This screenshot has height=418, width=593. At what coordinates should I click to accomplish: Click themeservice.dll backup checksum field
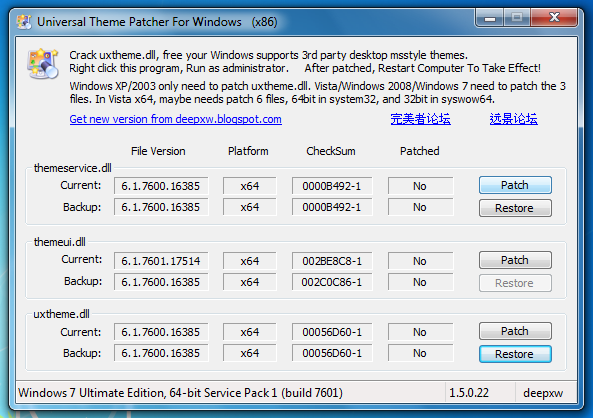pos(332,207)
